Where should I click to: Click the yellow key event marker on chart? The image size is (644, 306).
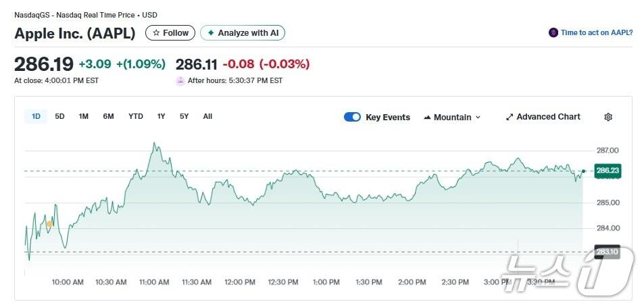49,224
